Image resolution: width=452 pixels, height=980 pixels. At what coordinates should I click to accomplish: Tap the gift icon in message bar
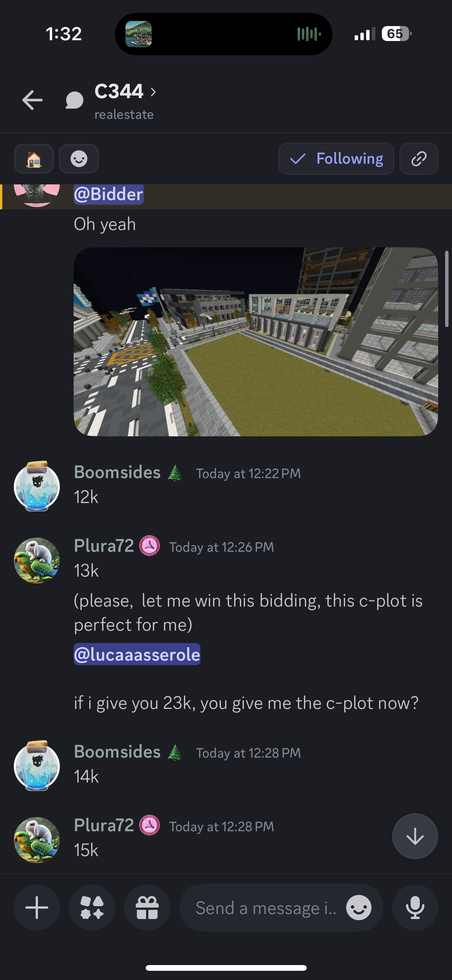tap(147, 907)
